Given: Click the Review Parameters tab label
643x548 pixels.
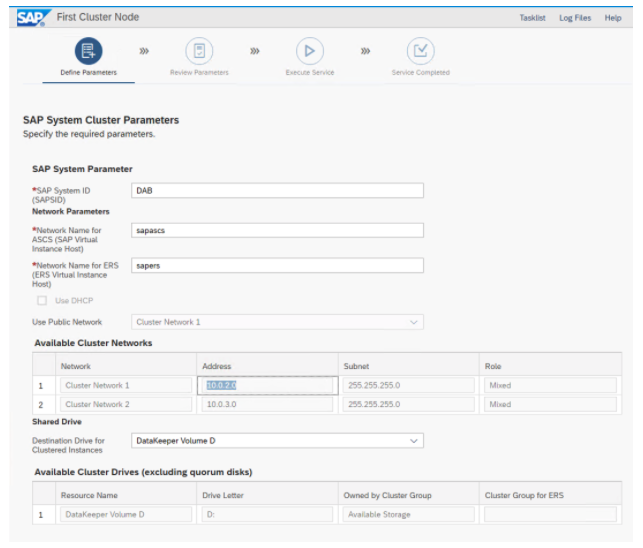Looking at the screenshot, I should [199, 73].
